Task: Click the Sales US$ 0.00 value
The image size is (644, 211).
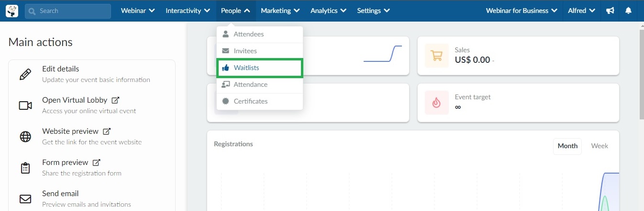Action: click(472, 60)
